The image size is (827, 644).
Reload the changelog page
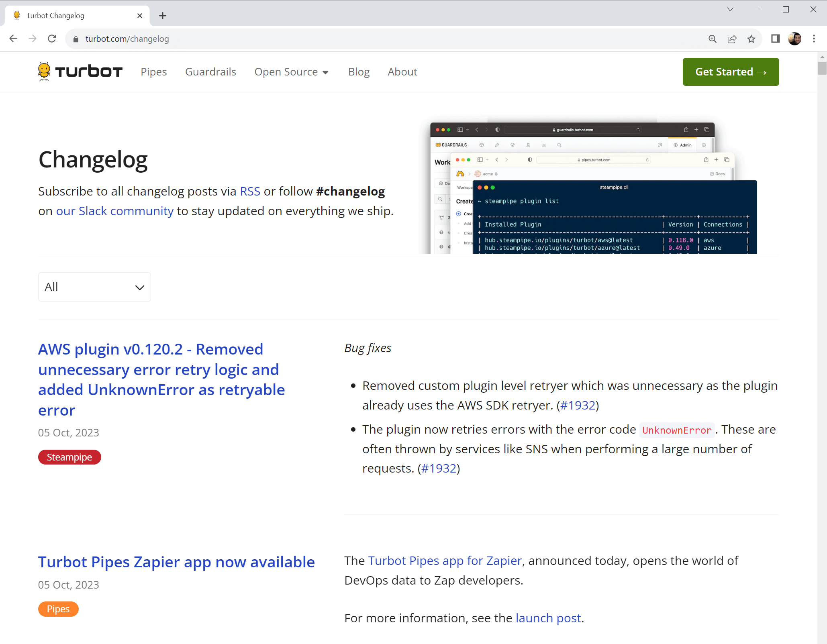pos(52,39)
